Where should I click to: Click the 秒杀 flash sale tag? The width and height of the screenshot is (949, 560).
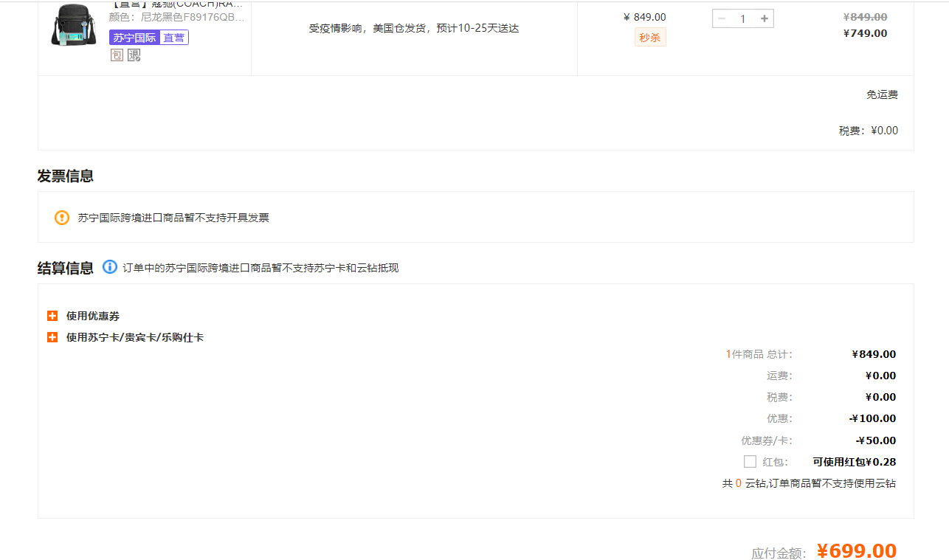click(x=650, y=38)
